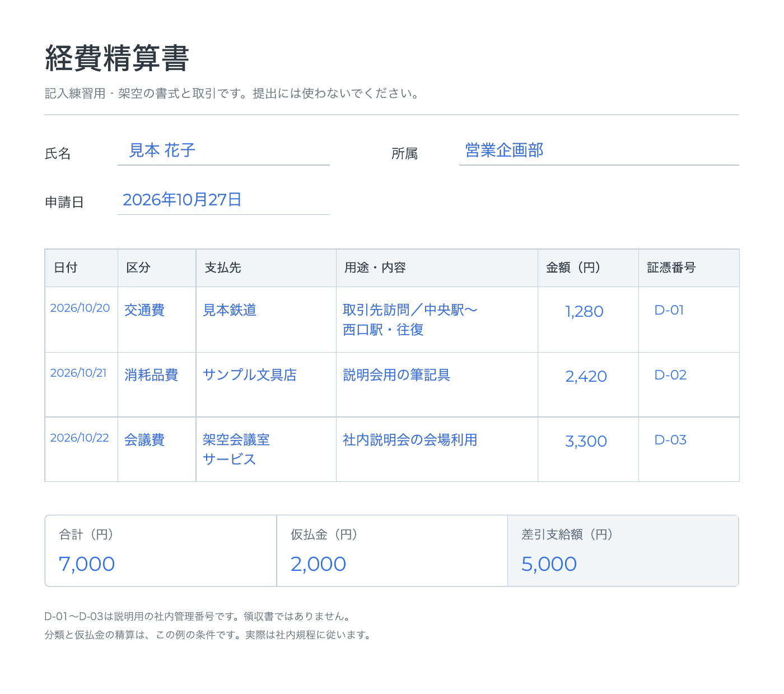Click the subtitle starting with 記入練習用

coord(233,94)
